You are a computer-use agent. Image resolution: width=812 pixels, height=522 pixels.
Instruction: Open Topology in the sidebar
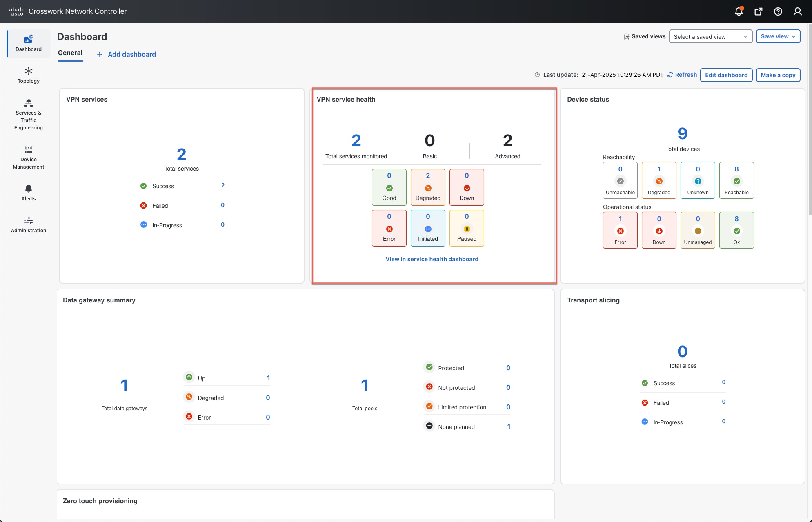[29, 76]
